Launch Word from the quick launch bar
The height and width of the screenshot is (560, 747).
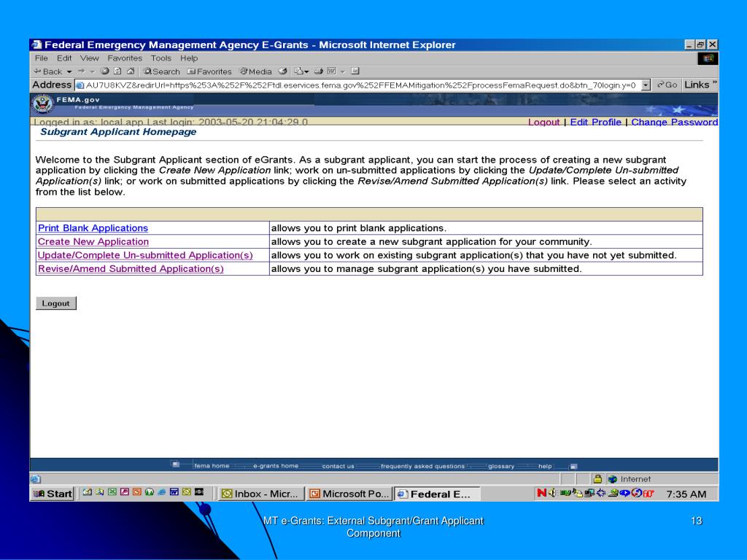tap(174, 492)
